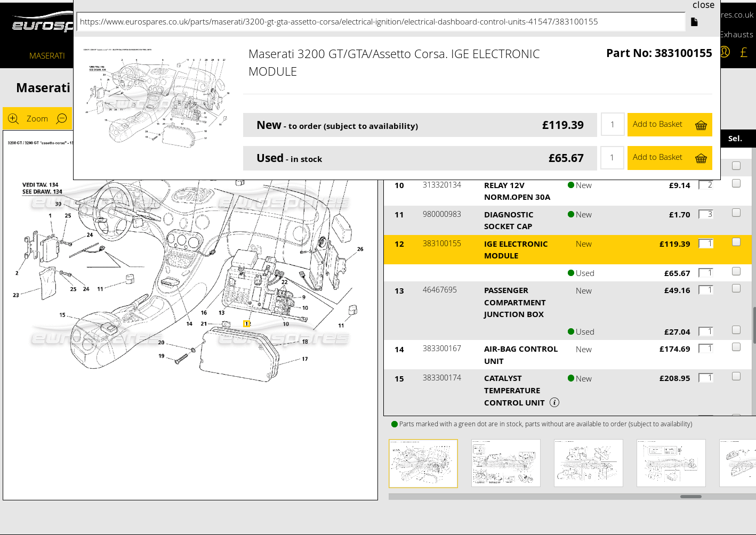Click part number 383100155 in table

tap(442, 244)
